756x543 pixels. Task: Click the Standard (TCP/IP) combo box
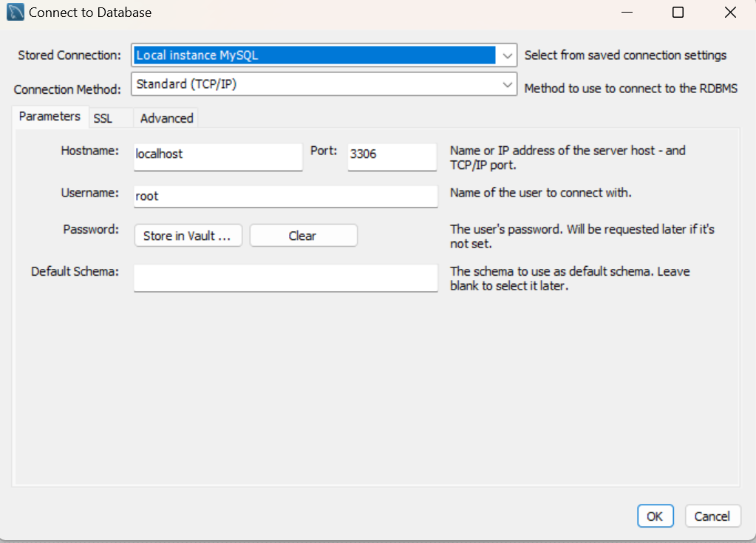tap(324, 84)
